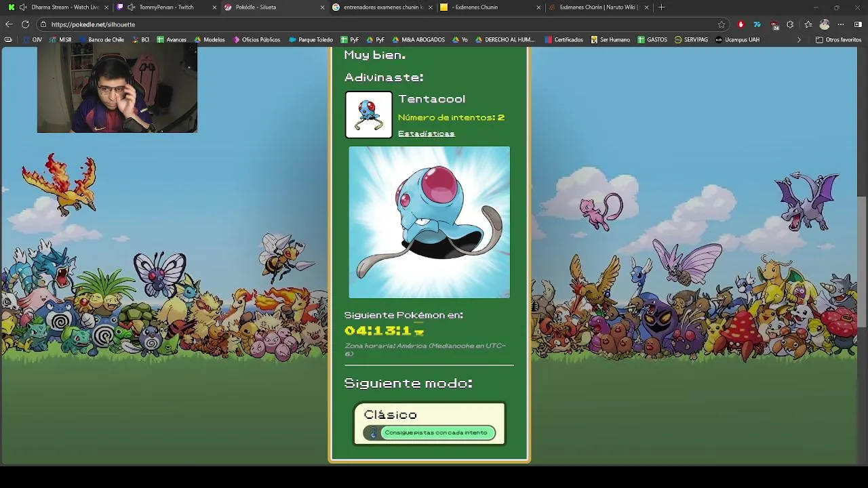Switch to the Exámenes Chunin tab with the yellow icon
Viewport: 868px width, 488px height.
[490, 7]
